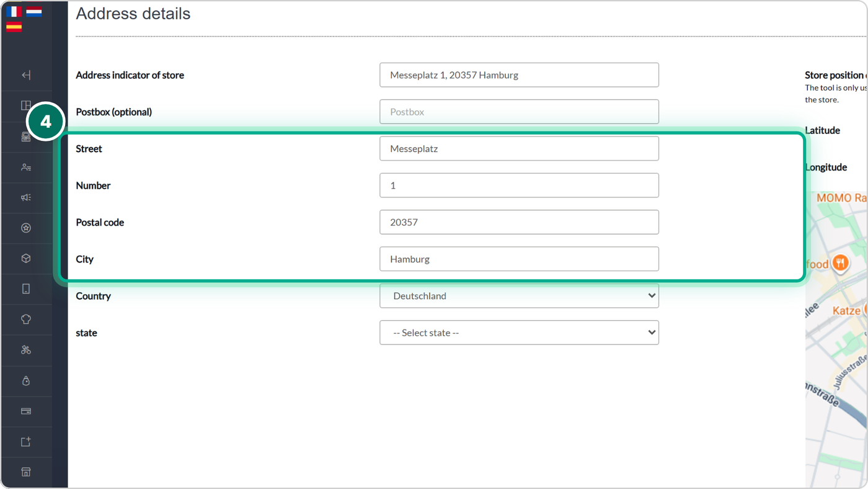Switch language using the French flag
Image resolution: width=868 pixels, height=489 pixels.
tap(14, 11)
